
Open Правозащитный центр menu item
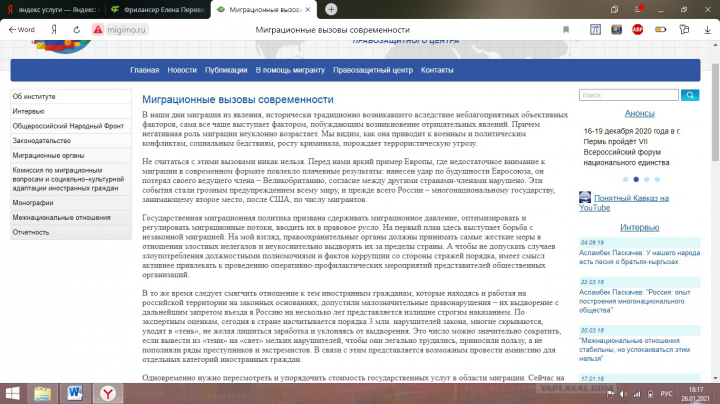(x=373, y=70)
